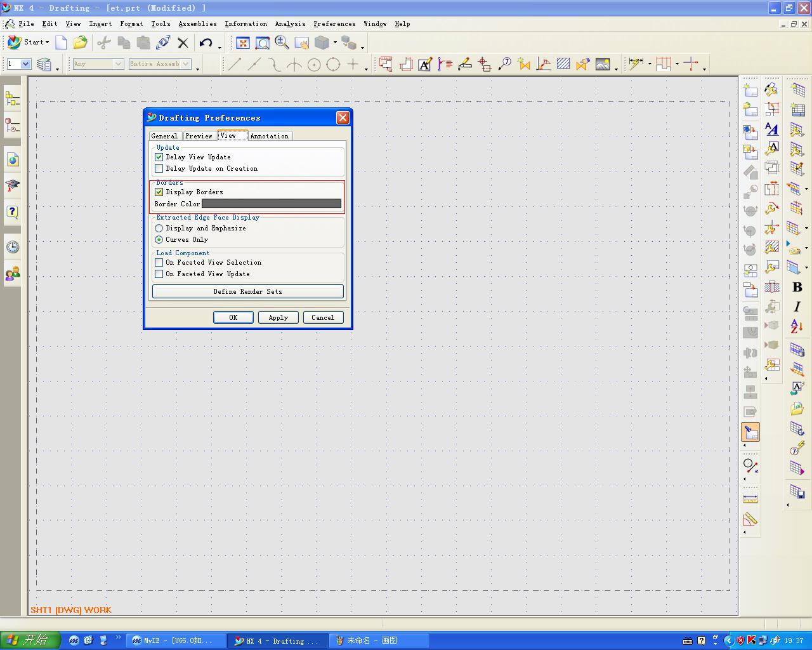Open the layer number 1 dropdown
Viewport: 812px width, 650px height.
26,64
